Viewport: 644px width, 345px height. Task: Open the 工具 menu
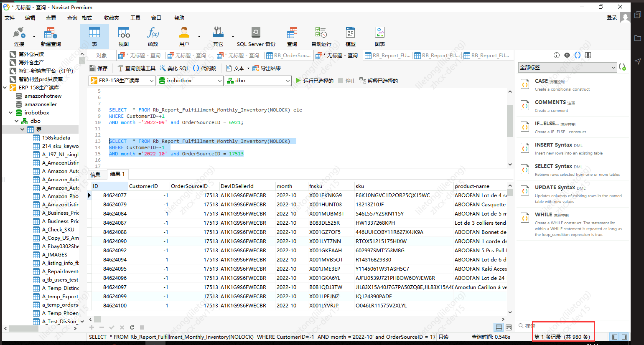coord(135,18)
